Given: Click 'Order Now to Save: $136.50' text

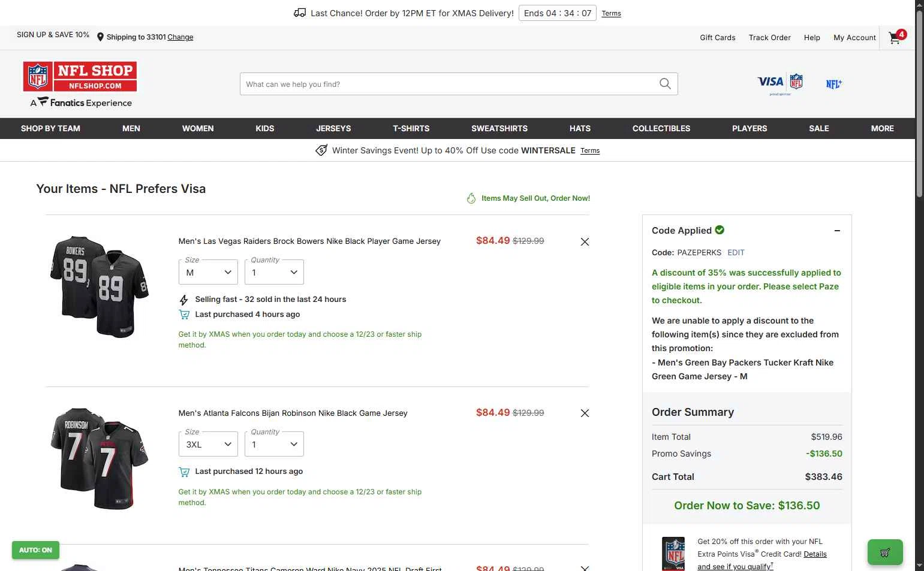Looking at the screenshot, I should [747, 505].
